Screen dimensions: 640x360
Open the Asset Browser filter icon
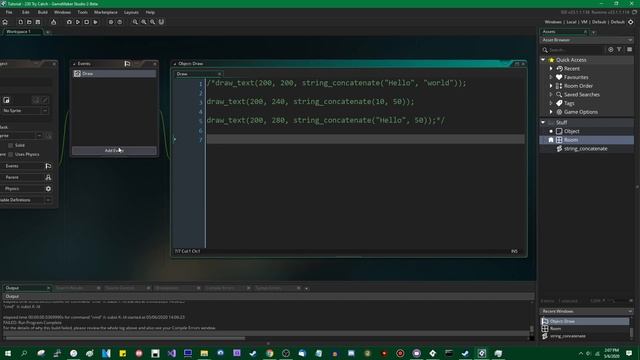(619, 49)
